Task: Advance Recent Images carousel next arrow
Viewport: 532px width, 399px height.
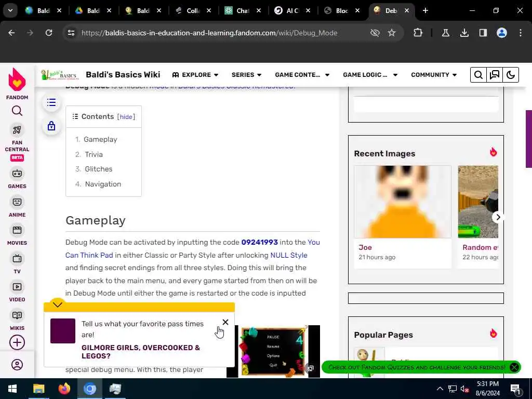Action: point(498,217)
